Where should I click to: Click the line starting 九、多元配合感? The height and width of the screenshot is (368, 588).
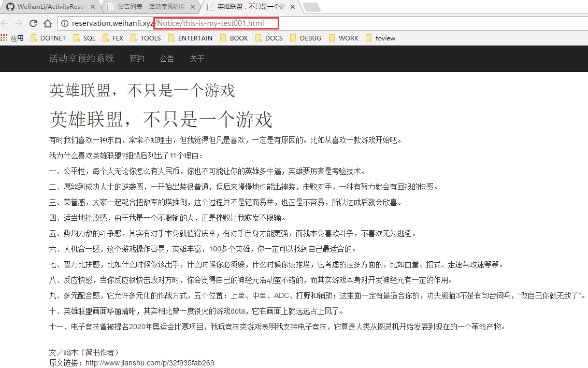click(317, 295)
